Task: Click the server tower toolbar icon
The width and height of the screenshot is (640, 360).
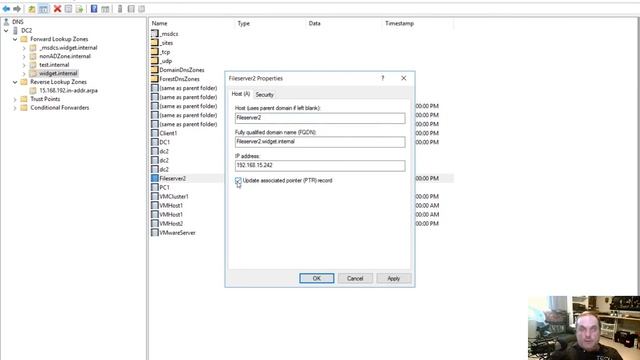Action: coord(120,9)
